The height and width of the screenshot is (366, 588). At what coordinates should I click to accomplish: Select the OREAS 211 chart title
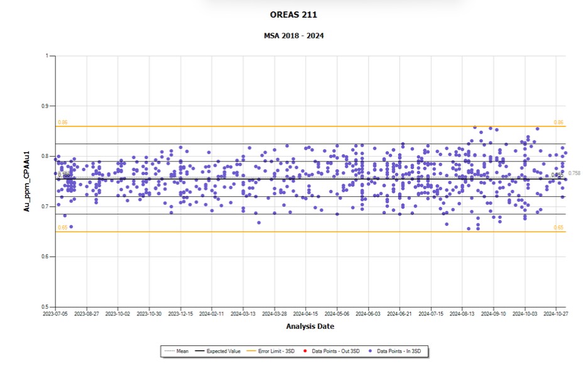[x=293, y=14]
